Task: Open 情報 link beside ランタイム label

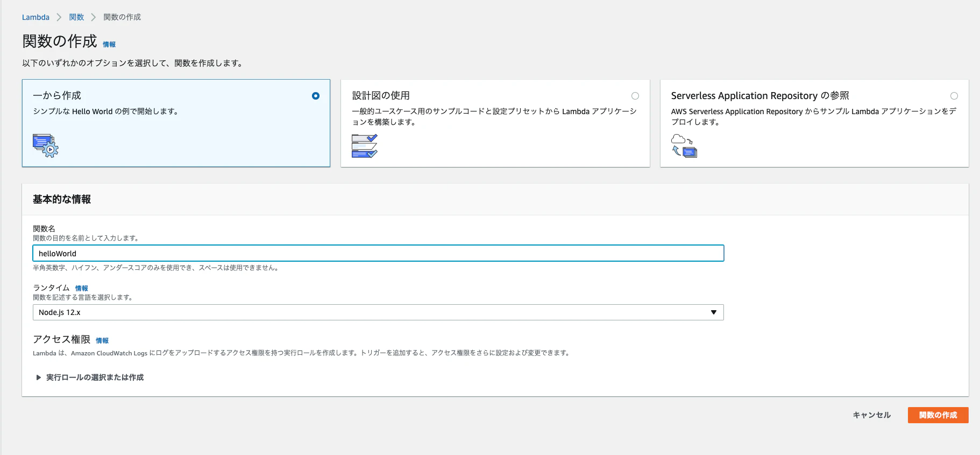Action: click(81, 289)
